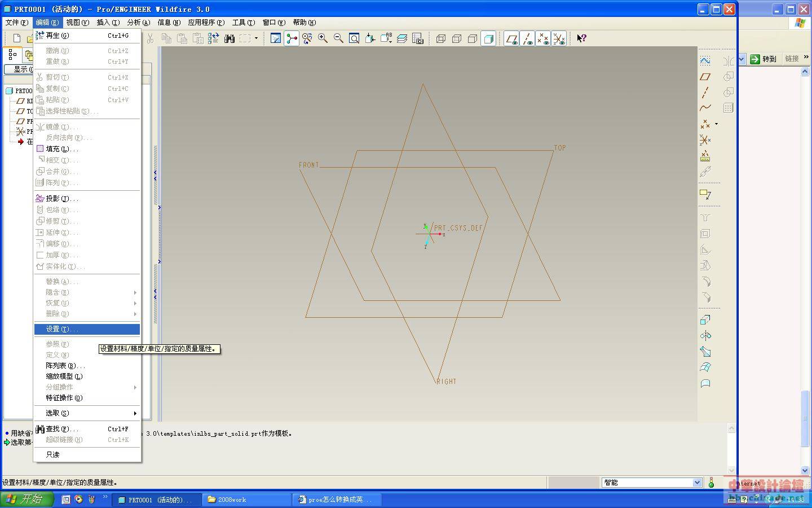Click 链接 in browser window toolbar
812x508 pixels.
(792, 59)
